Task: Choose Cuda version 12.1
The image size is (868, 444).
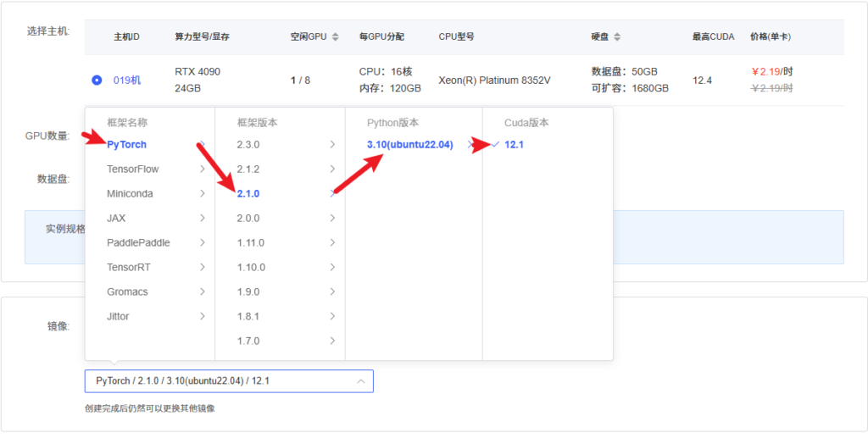Action: [x=515, y=145]
